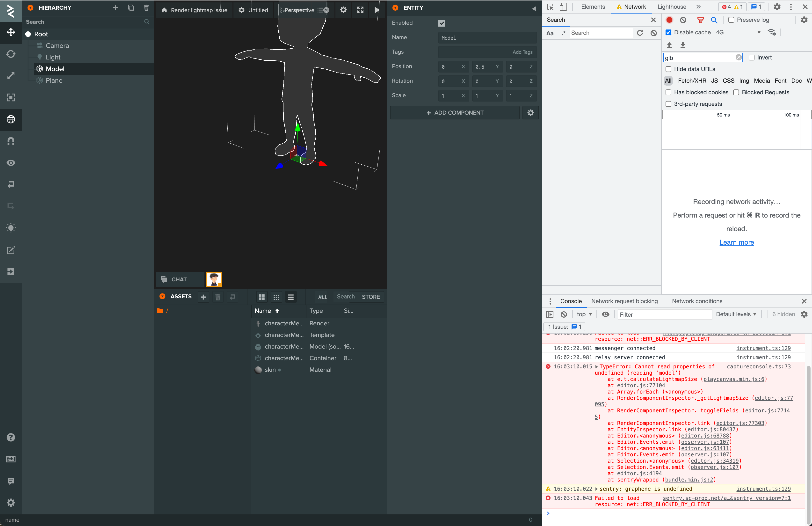Click the entity Name input field
The width and height of the screenshot is (812, 526).
pyautogui.click(x=487, y=38)
